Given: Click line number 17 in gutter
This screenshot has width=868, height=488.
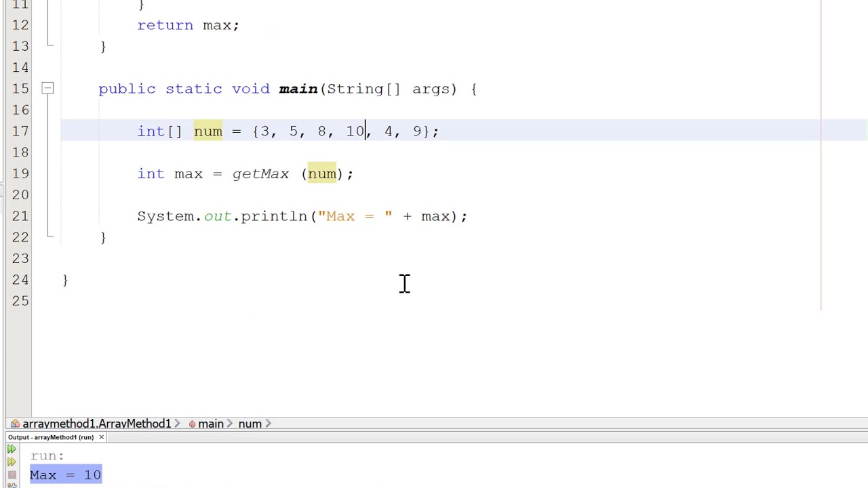Looking at the screenshot, I should [x=20, y=131].
